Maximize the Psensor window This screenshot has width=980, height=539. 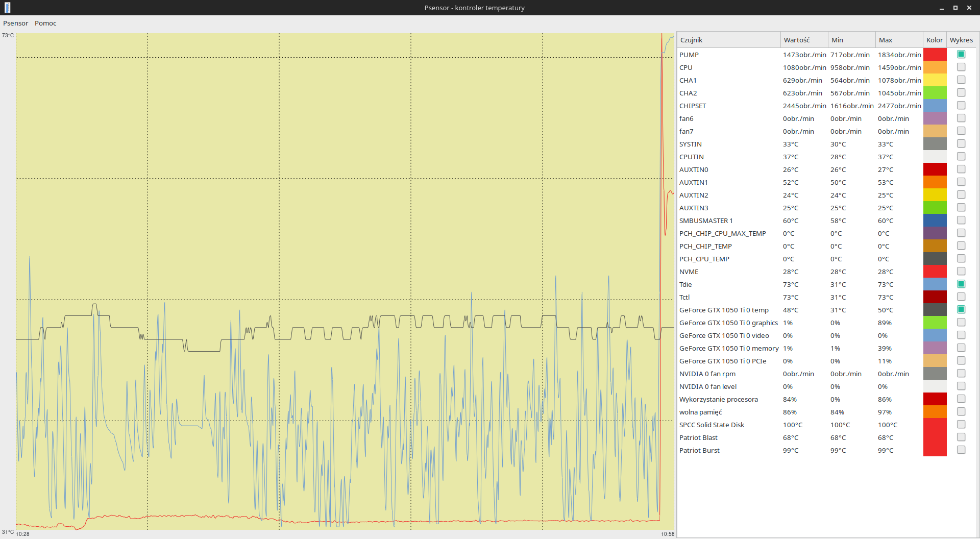coord(955,8)
